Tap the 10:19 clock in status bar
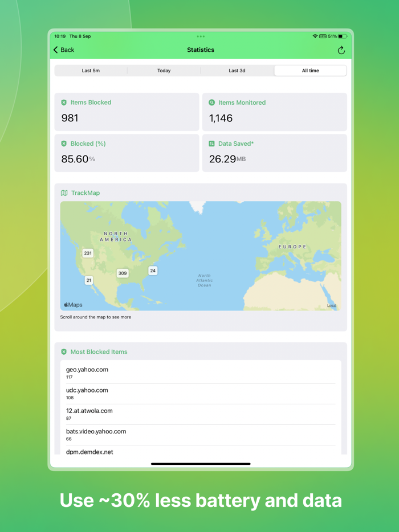Screen dimensions: 399x532 [x=60, y=36]
